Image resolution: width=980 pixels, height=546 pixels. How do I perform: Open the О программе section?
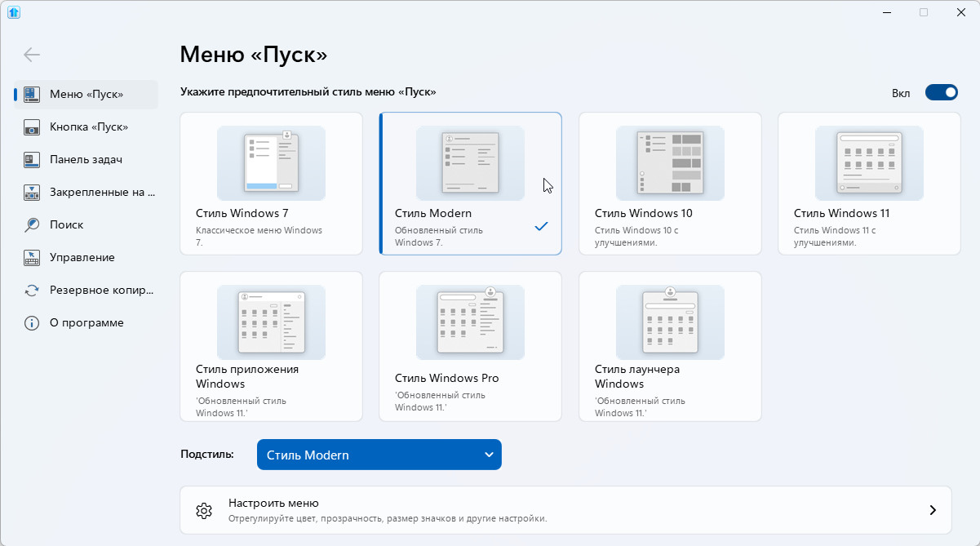[86, 323]
